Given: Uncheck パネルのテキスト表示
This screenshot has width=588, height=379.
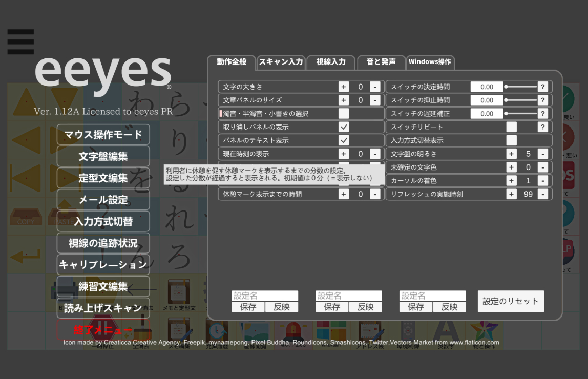Looking at the screenshot, I should (344, 140).
